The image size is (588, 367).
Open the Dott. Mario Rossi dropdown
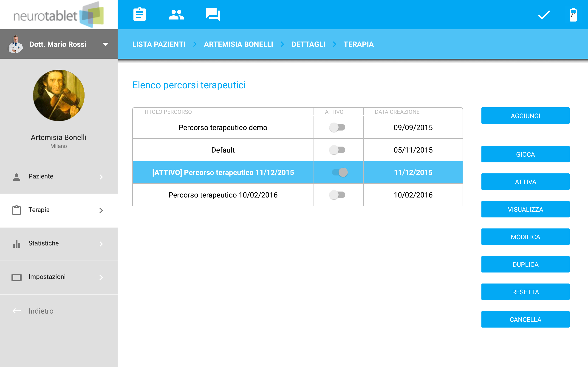click(x=105, y=44)
